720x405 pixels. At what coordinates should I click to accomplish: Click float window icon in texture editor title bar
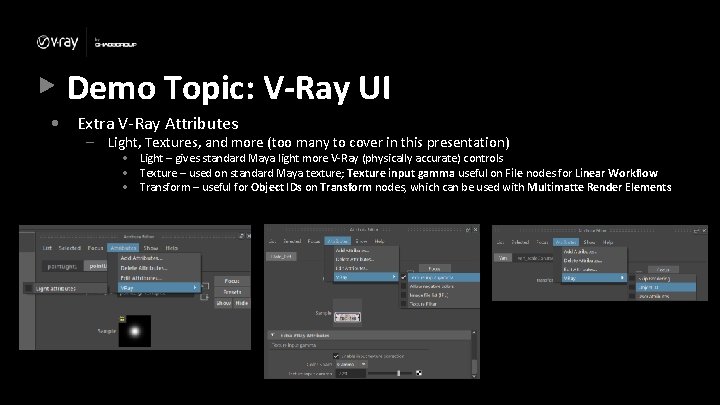468,230
